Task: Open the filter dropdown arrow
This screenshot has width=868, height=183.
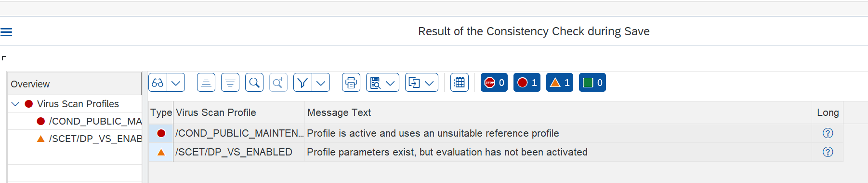Action: pos(321,83)
